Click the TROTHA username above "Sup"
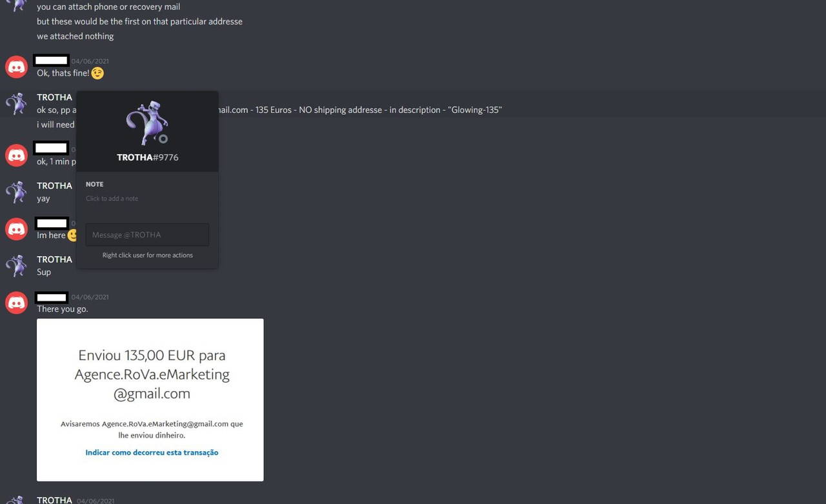826x504 pixels. point(54,259)
